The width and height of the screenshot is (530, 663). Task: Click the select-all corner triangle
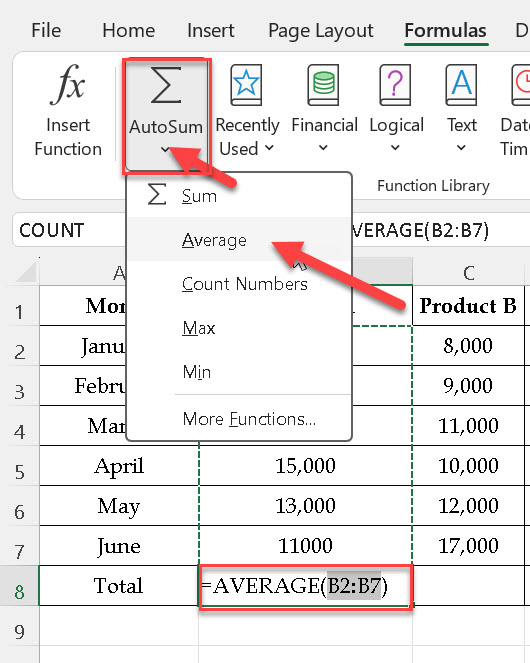27,271
